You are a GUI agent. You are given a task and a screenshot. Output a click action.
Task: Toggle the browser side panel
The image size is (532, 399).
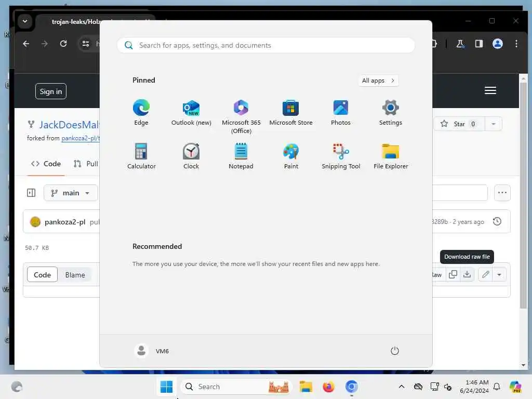[x=478, y=44]
